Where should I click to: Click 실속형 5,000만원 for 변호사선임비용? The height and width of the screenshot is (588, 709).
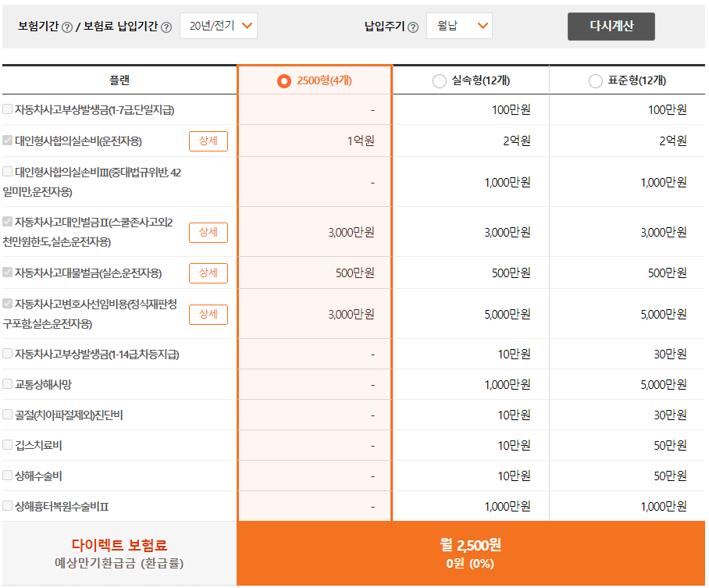[x=508, y=315]
